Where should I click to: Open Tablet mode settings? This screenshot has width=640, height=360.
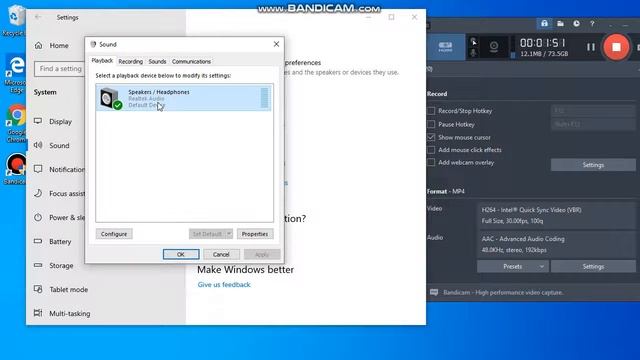61,289
